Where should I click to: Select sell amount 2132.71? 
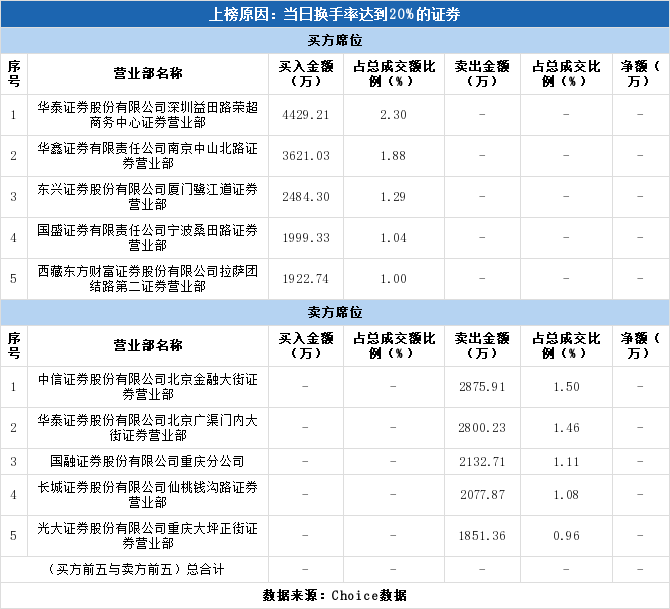click(x=482, y=462)
